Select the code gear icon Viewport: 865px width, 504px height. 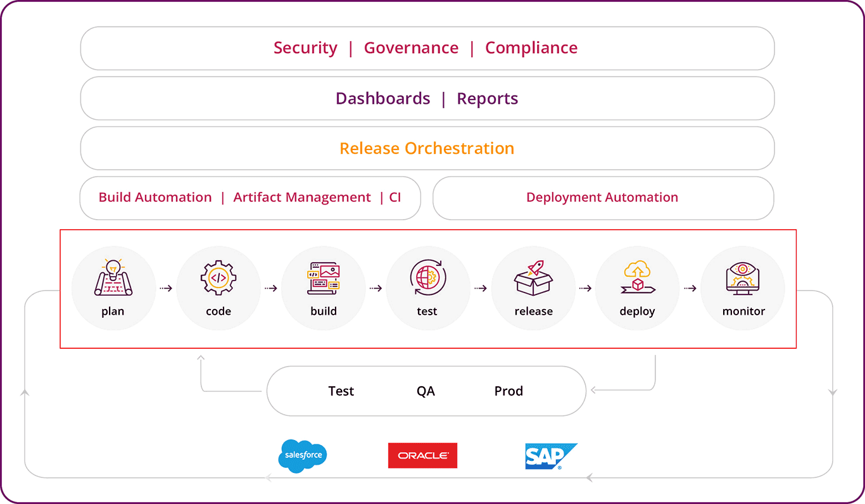(x=218, y=277)
